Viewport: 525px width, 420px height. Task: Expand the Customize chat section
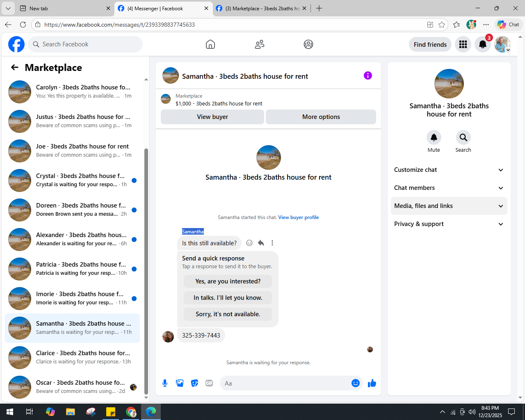pos(449,170)
